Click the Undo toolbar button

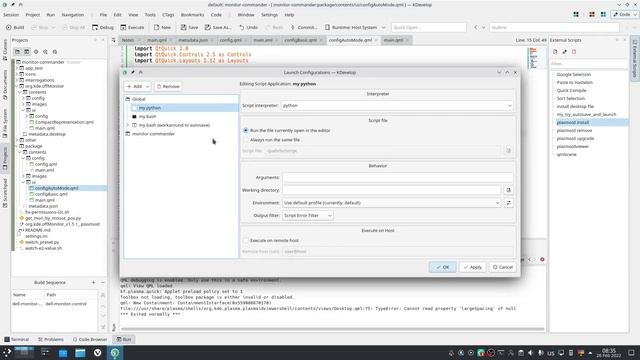coord(249,27)
